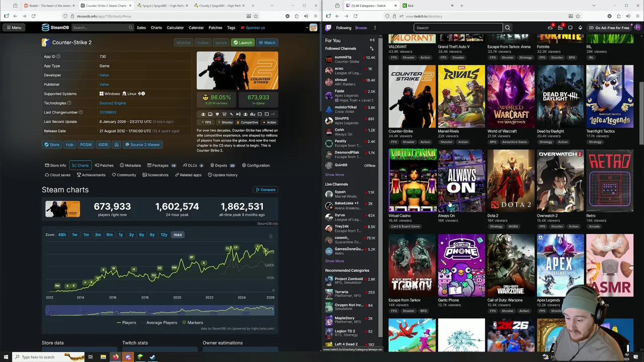Screen dimensions: 644x362
Task: Toggle Wishlist for Counter-Strike 2
Action: pos(183,43)
